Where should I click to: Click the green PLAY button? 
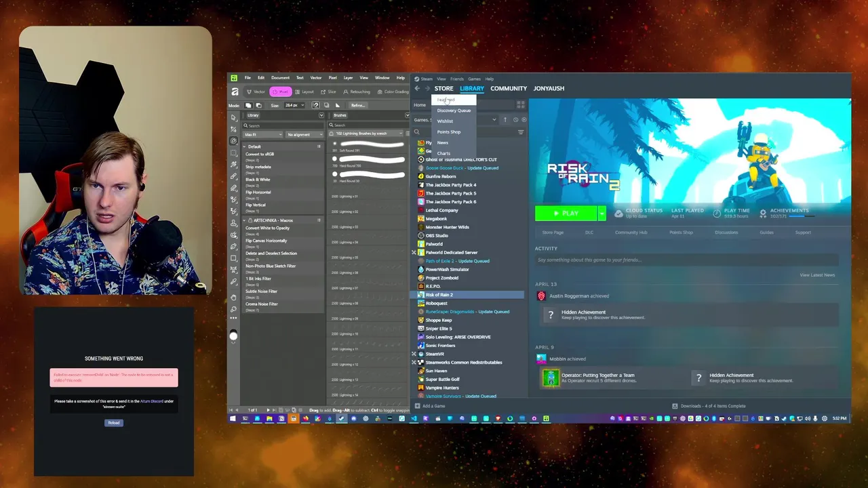tap(566, 213)
